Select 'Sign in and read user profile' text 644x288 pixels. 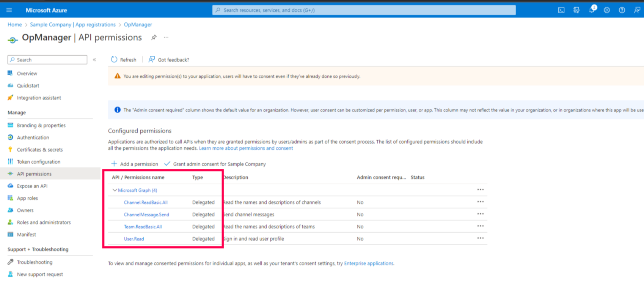click(x=253, y=239)
